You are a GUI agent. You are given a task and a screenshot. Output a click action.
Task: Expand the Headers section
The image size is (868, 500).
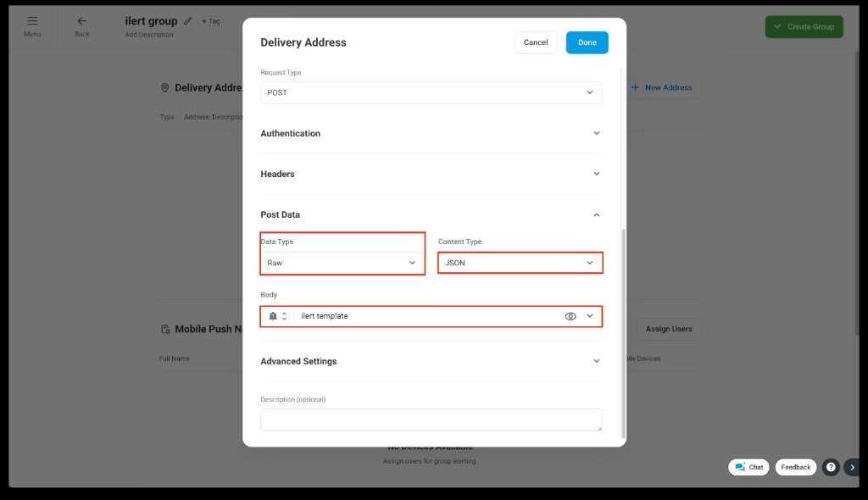click(x=431, y=174)
